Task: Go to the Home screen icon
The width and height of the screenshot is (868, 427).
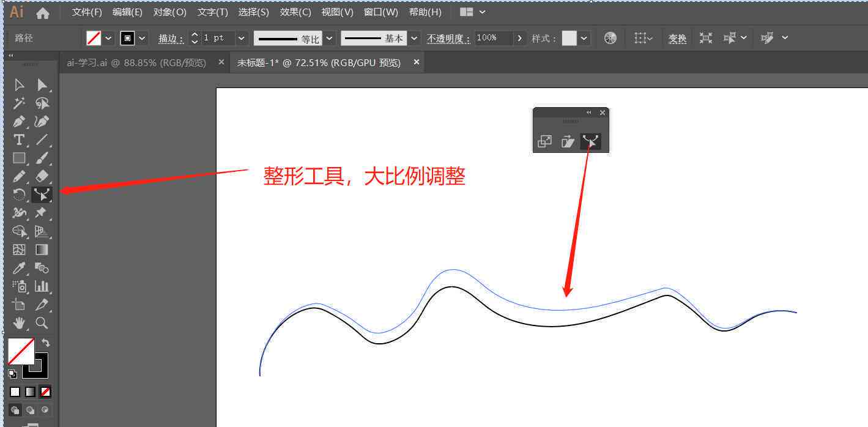Action: click(x=43, y=12)
